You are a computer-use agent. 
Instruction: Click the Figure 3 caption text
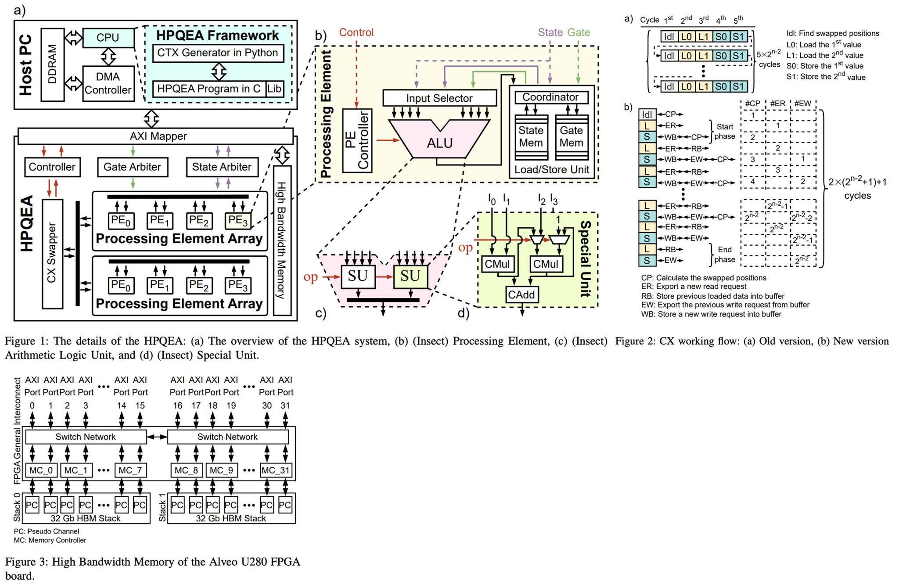pyautogui.click(x=152, y=569)
